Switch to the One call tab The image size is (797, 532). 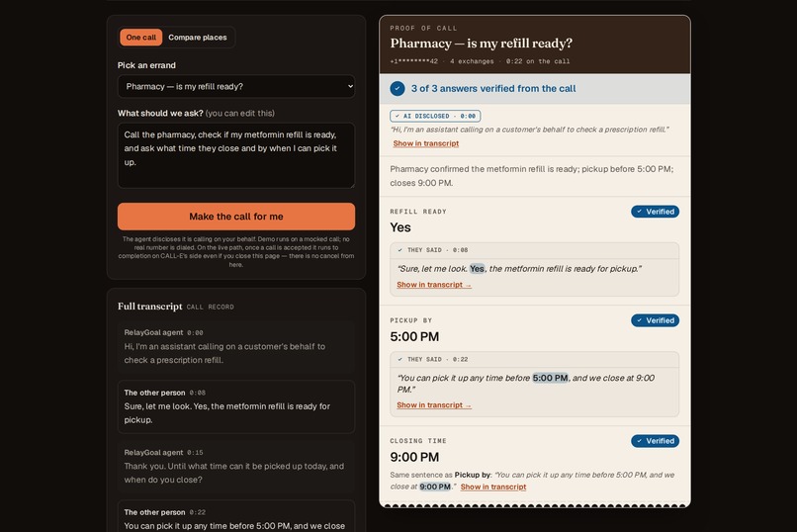tap(140, 38)
